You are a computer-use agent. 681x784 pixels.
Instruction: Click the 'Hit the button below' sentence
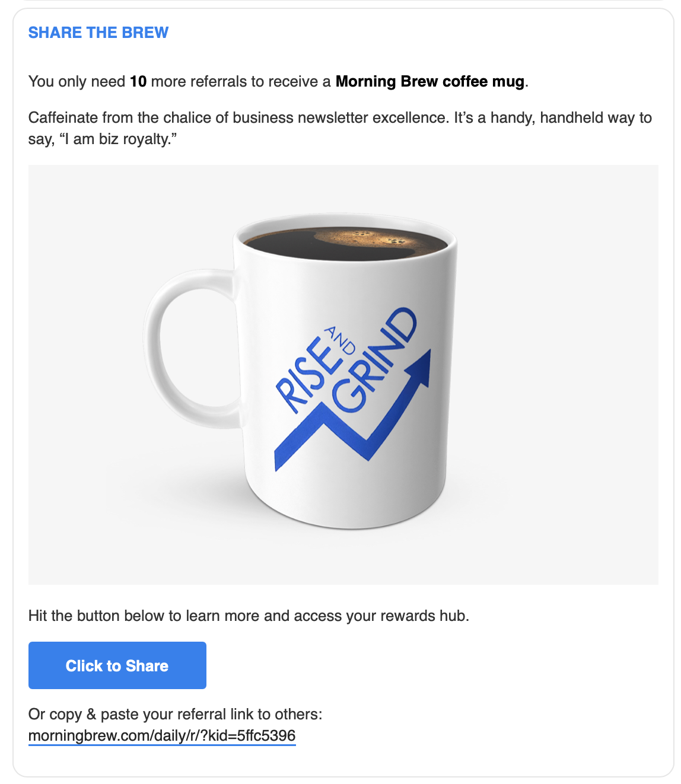pyautogui.click(x=249, y=616)
